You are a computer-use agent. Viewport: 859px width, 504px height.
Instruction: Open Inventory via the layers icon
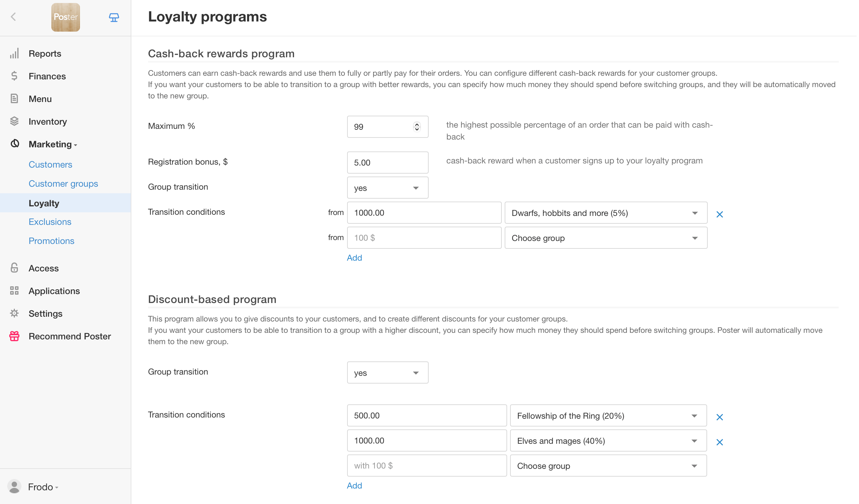(x=14, y=121)
